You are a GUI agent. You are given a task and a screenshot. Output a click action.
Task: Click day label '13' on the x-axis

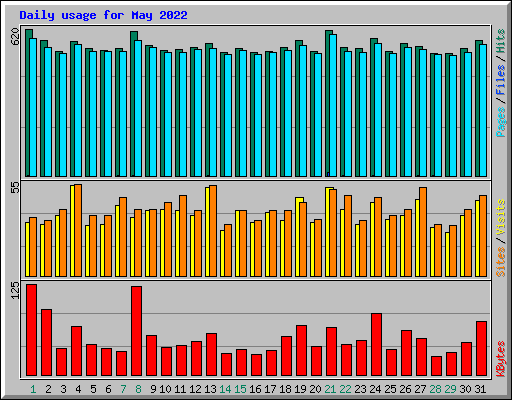point(210,389)
